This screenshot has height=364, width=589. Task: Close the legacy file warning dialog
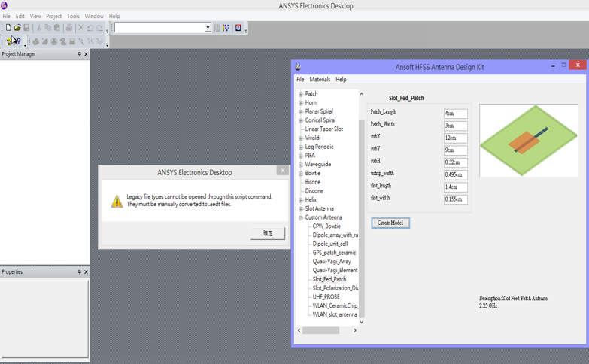pos(283,171)
